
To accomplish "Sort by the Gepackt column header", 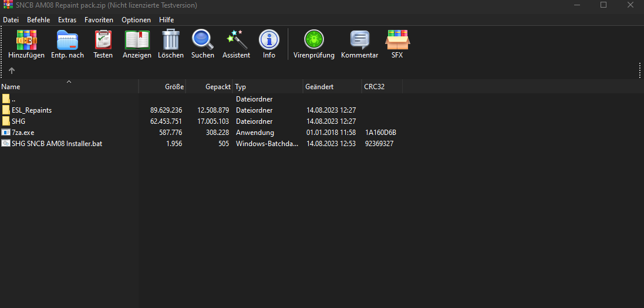I will click(209, 87).
